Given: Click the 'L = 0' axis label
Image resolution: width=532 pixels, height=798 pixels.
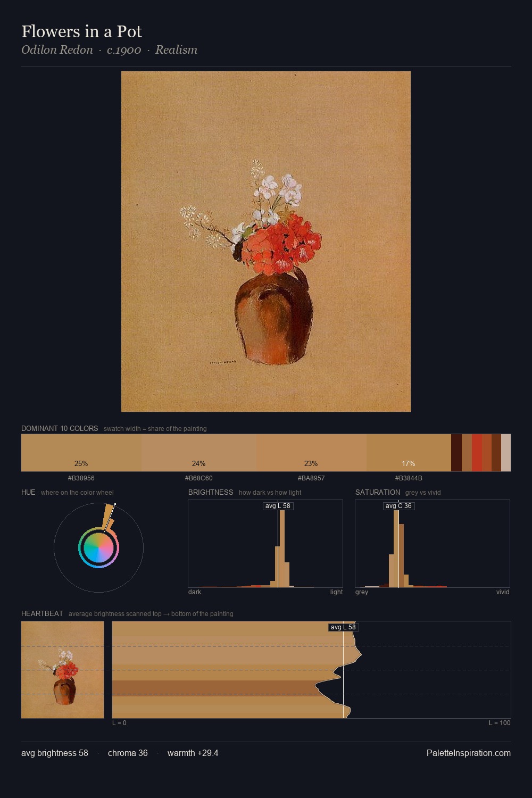Looking at the screenshot, I should (x=119, y=723).
